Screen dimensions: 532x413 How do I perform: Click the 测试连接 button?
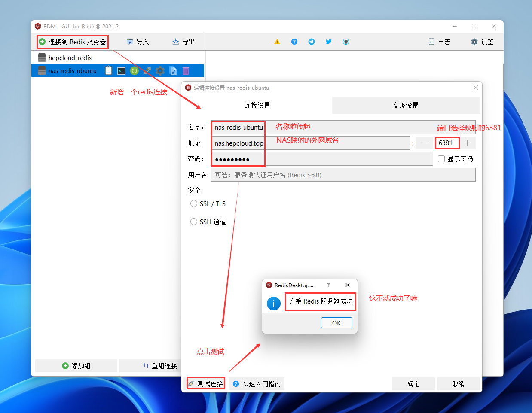tap(206, 384)
